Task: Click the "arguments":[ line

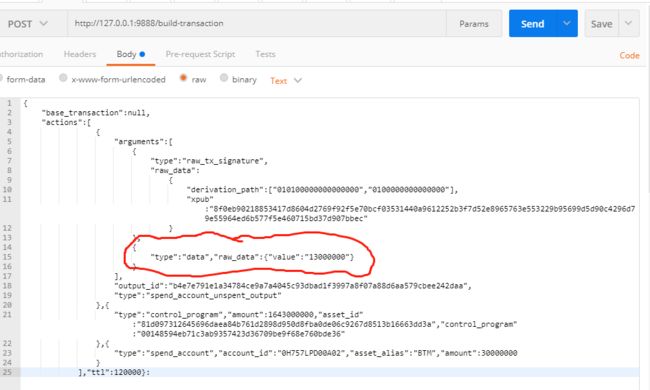Action: tap(143, 142)
